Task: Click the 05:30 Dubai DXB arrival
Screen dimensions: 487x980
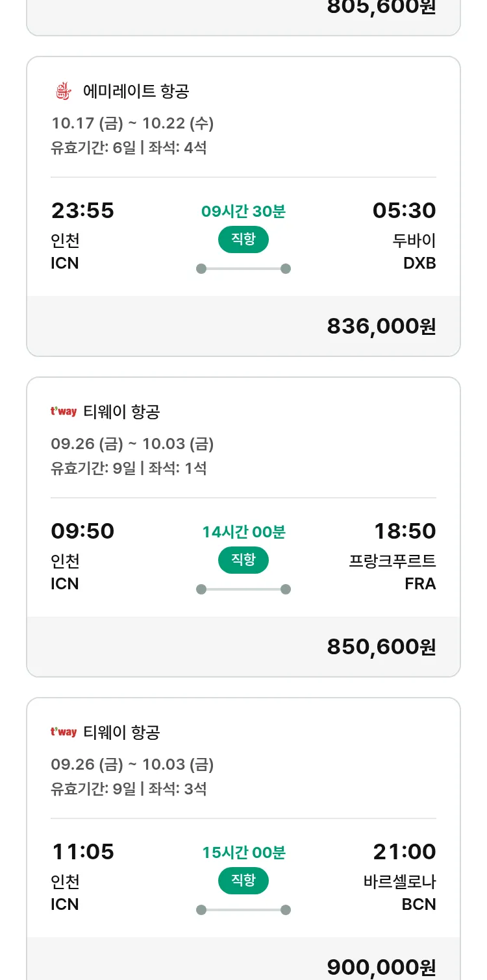Action: [x=404, y=211]
